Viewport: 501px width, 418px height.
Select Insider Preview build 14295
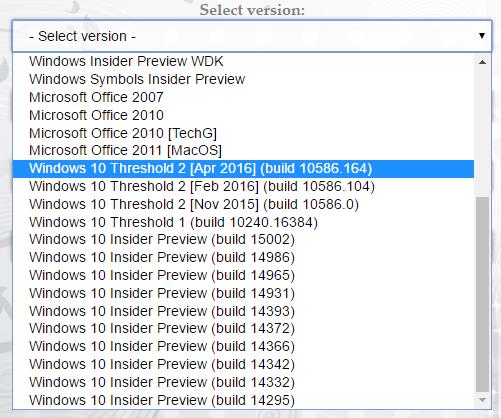(243, 400)
